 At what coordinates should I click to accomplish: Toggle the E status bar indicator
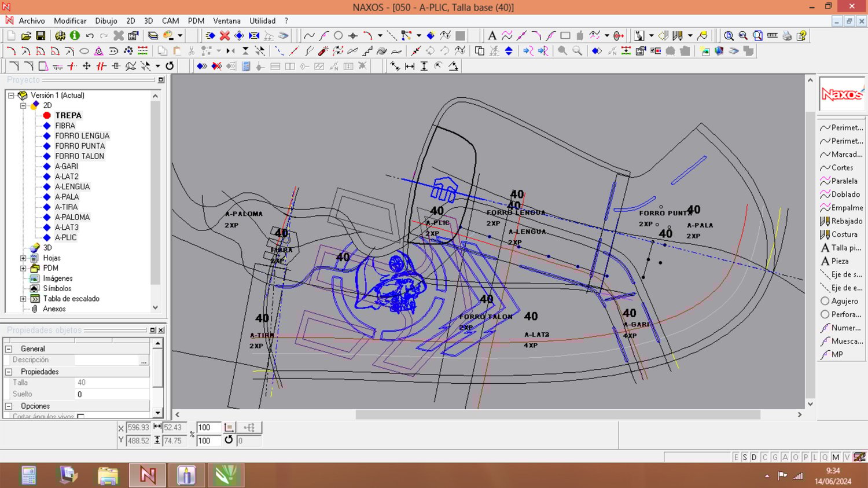[736, 457]
